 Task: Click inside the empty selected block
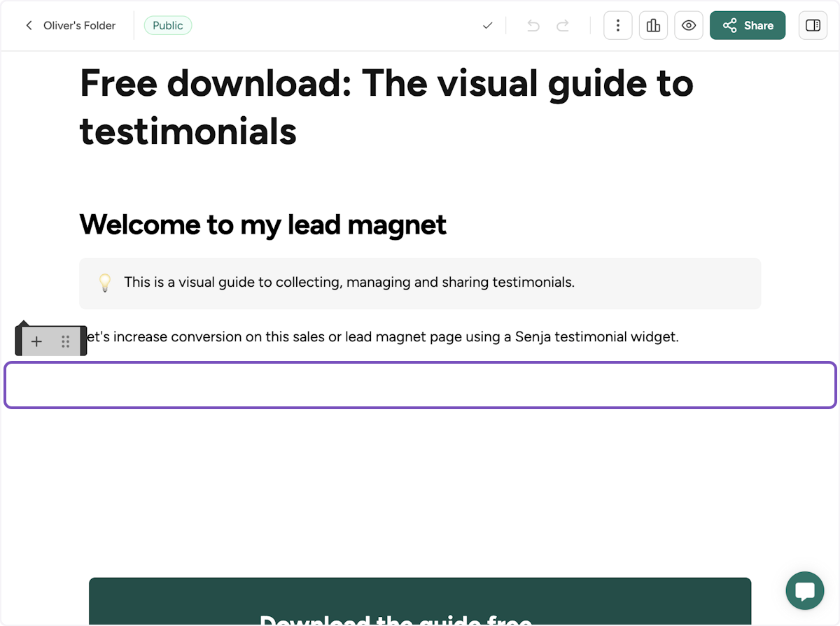point(420,385)
